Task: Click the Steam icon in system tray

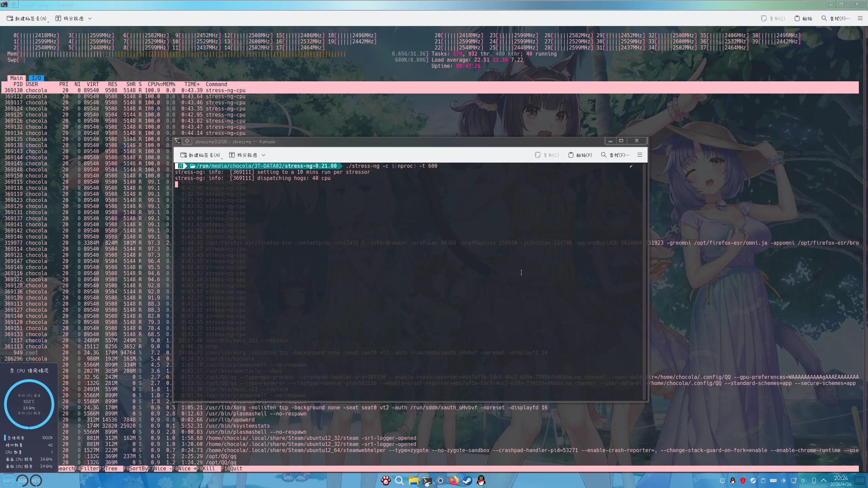Action: pyautogui.click(x=753, y=481)
